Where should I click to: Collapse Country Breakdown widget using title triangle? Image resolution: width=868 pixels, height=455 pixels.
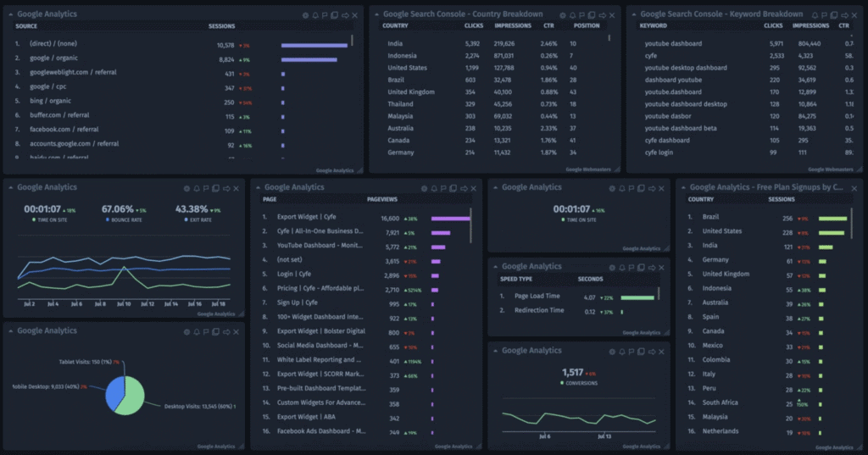[x=377, y=14]
